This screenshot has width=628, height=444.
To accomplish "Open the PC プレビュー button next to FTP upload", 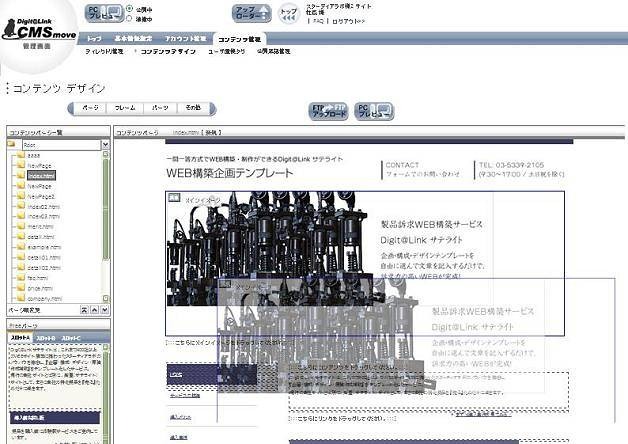I will 374,111.
